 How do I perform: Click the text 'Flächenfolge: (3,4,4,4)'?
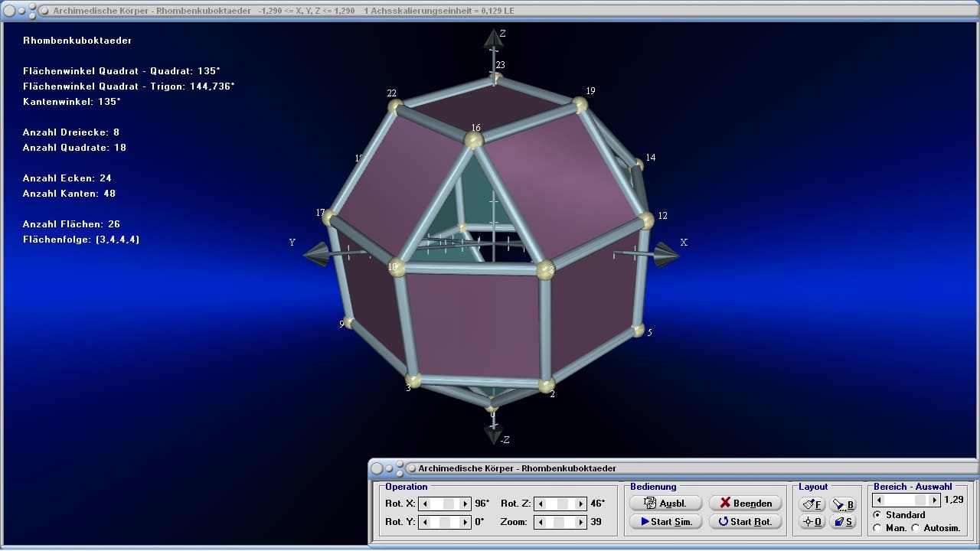pos(81,240)
